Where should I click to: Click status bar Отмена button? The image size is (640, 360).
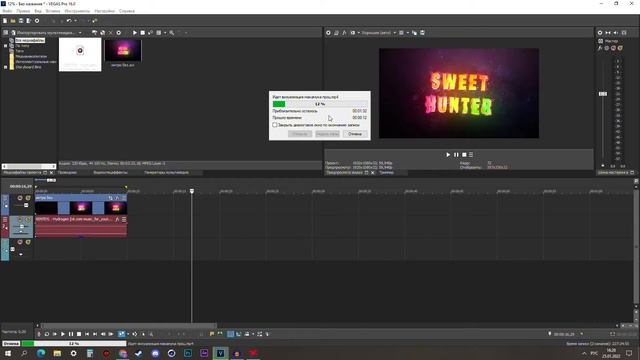coord(11,344)
